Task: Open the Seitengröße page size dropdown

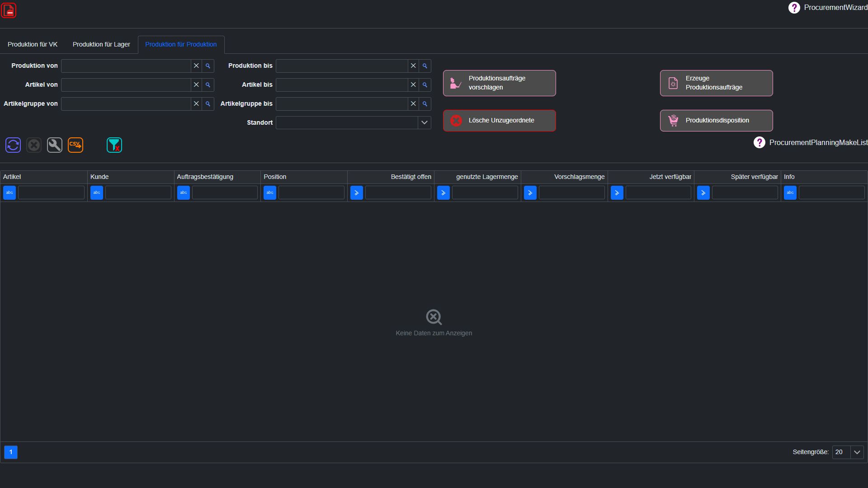Action: point(857,452)
